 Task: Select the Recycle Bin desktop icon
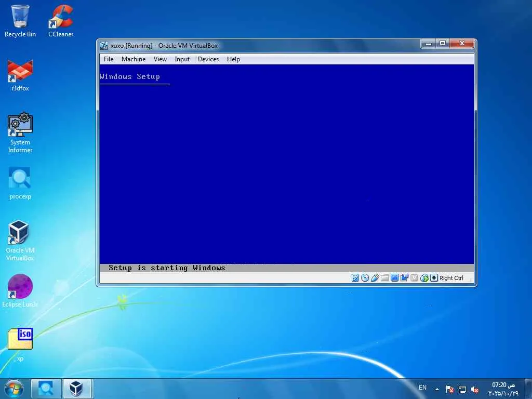click(20, 20)
